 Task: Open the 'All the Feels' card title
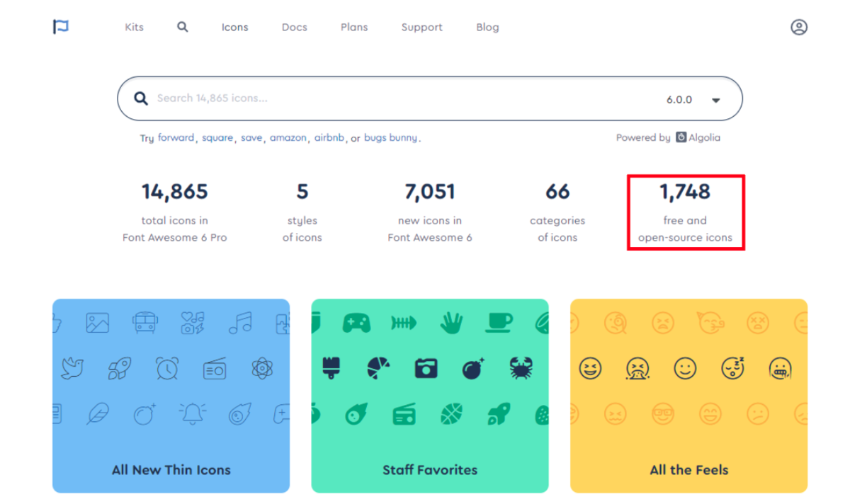pos(689,469)
